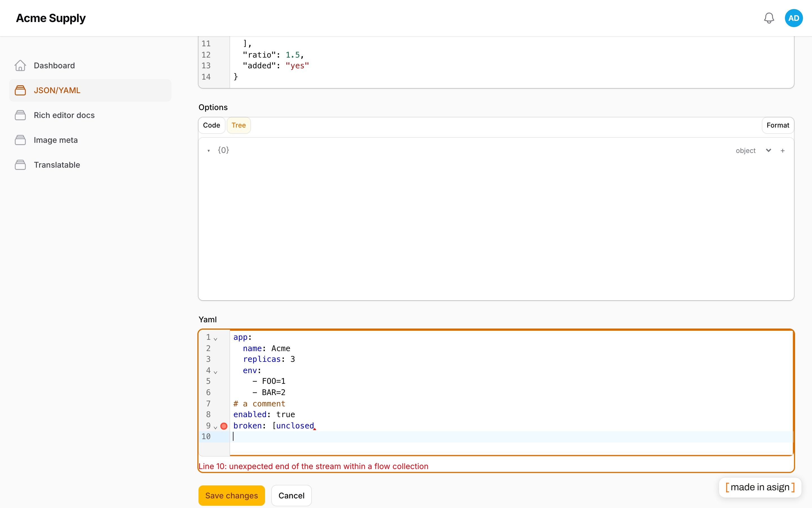Place cursor on empty line 10 of Yaml editor
This screenshot has width=812, height=508.
(511, 437)
